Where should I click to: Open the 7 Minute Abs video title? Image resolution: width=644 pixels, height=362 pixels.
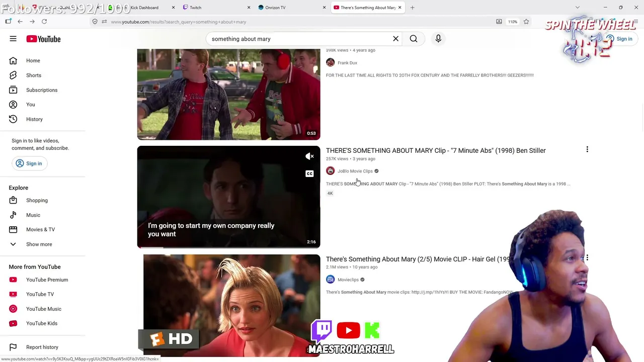pyautogui.click(x=436, y=150)
